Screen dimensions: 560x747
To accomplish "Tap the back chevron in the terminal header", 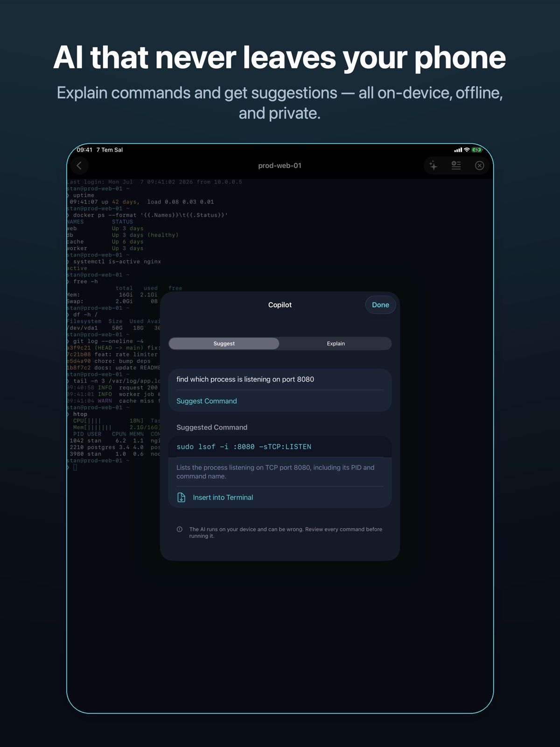I will [79, 165].
